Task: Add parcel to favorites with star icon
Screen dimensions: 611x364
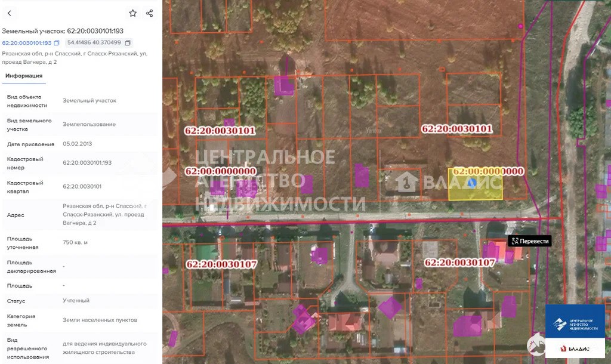Action: [132, 13]
